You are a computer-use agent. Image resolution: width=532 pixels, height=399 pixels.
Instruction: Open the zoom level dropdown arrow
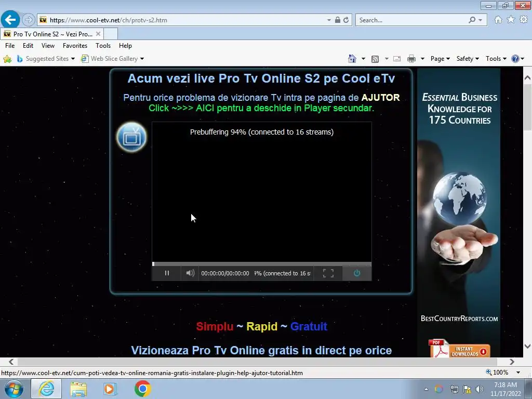pos(518,373)
